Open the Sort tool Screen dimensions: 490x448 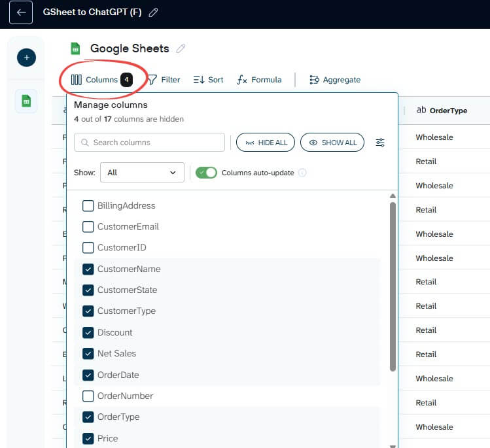208,80
